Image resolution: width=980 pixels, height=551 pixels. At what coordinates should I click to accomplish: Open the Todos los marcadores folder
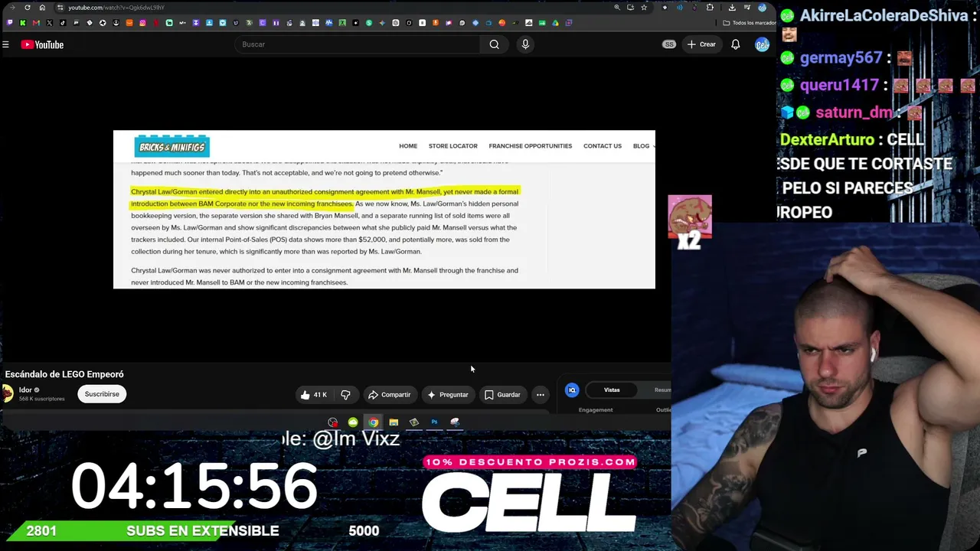(748, 23)
